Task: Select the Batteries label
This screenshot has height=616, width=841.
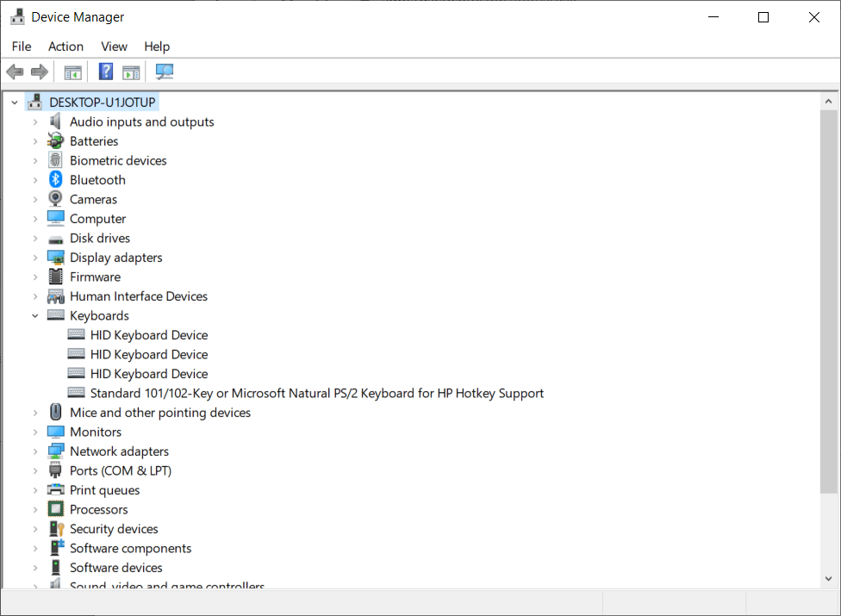Action: [x=94, y=141]
